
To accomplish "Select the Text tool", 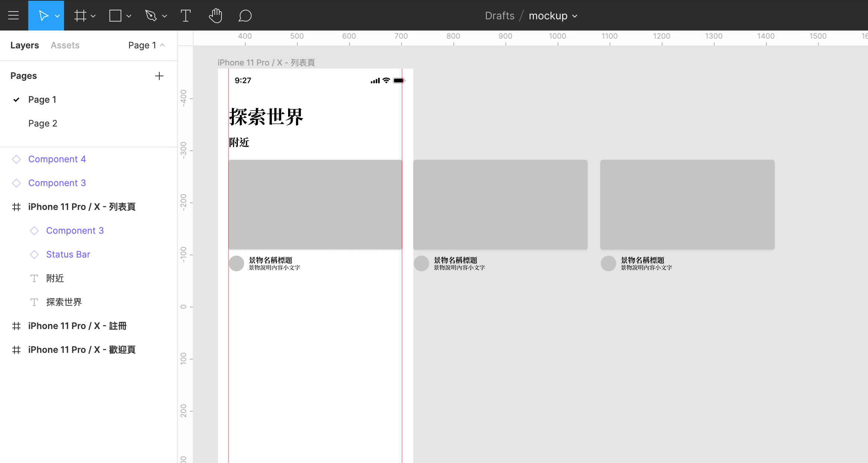I will point(185,16).
